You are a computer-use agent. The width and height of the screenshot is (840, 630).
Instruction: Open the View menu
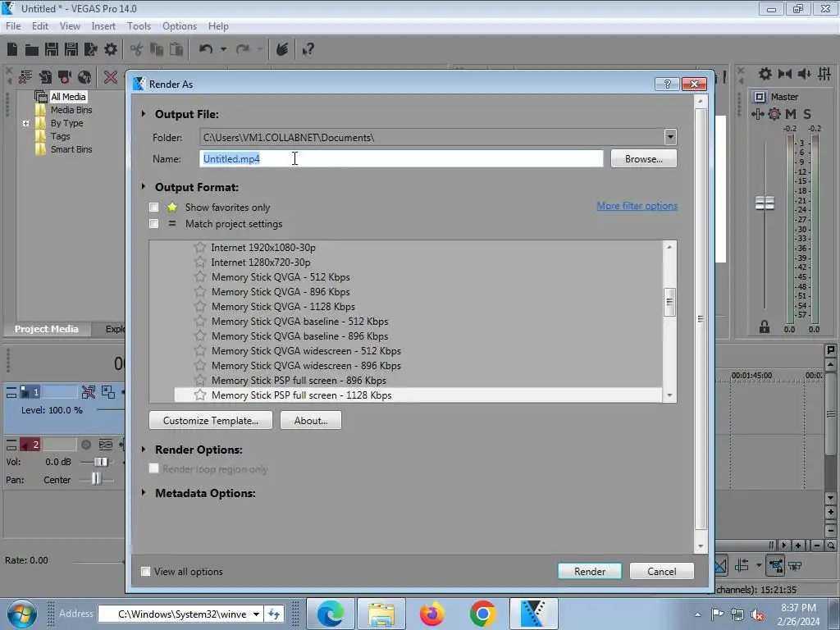(70, 25)
